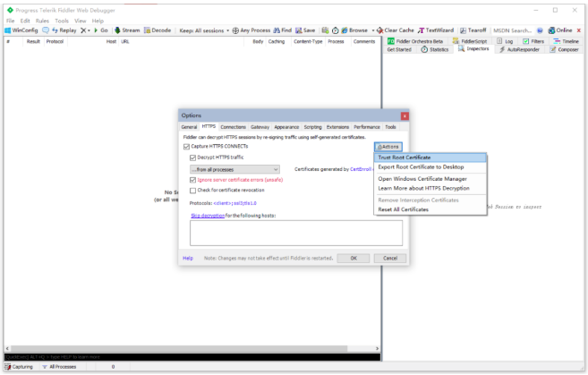Switch to the AutoResponder tab
Screen dimensions: 588x375
pyautogui.click(x=519, y=49)
